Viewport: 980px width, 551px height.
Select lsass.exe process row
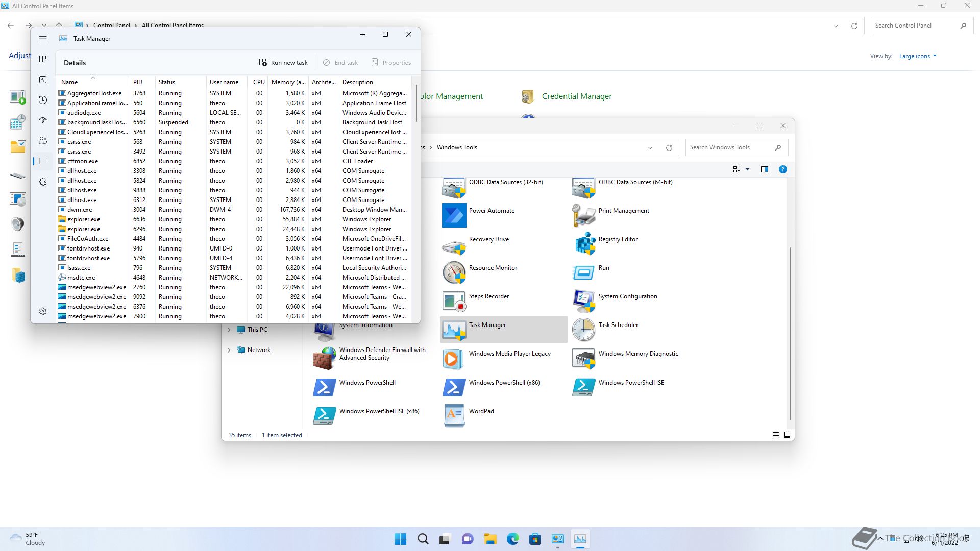pos(234,268)
